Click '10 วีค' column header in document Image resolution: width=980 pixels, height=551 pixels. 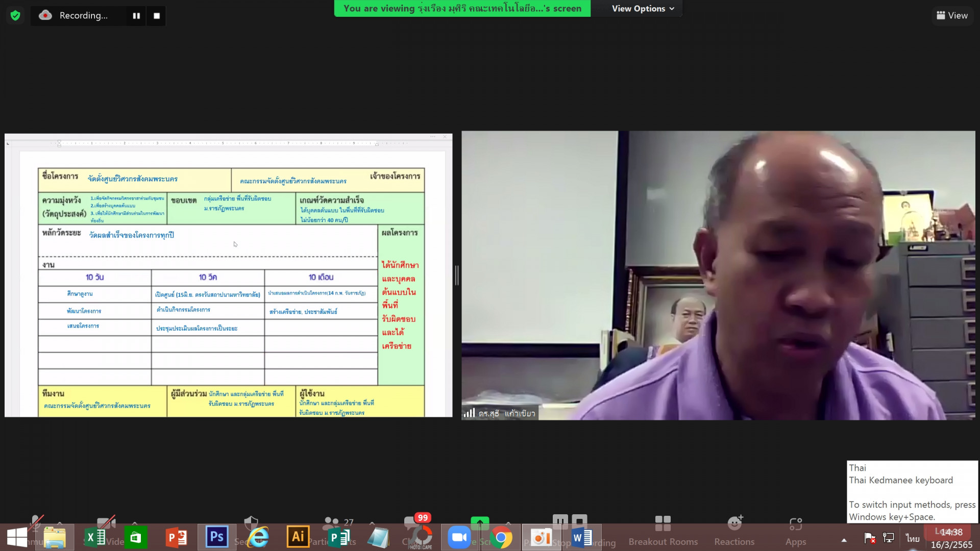point(208,277)
